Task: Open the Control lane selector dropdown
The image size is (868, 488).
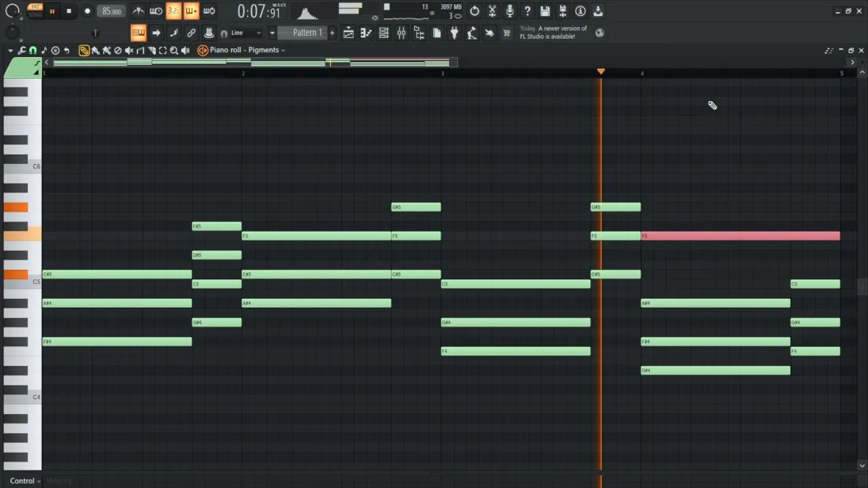Action: click(25, 481)
